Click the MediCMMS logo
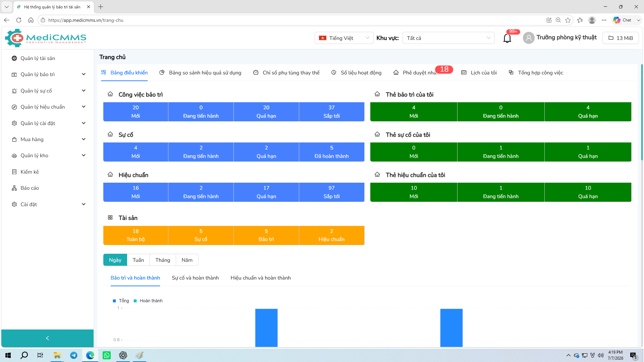The image size is (644, 362). click(46, 38)
